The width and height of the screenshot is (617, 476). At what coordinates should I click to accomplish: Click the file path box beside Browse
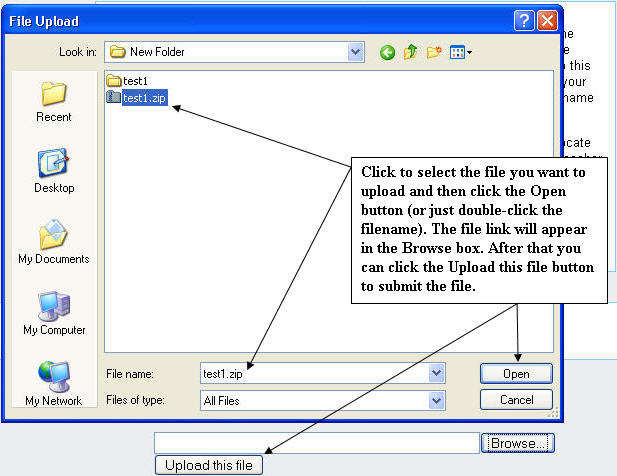coord(317,443)
